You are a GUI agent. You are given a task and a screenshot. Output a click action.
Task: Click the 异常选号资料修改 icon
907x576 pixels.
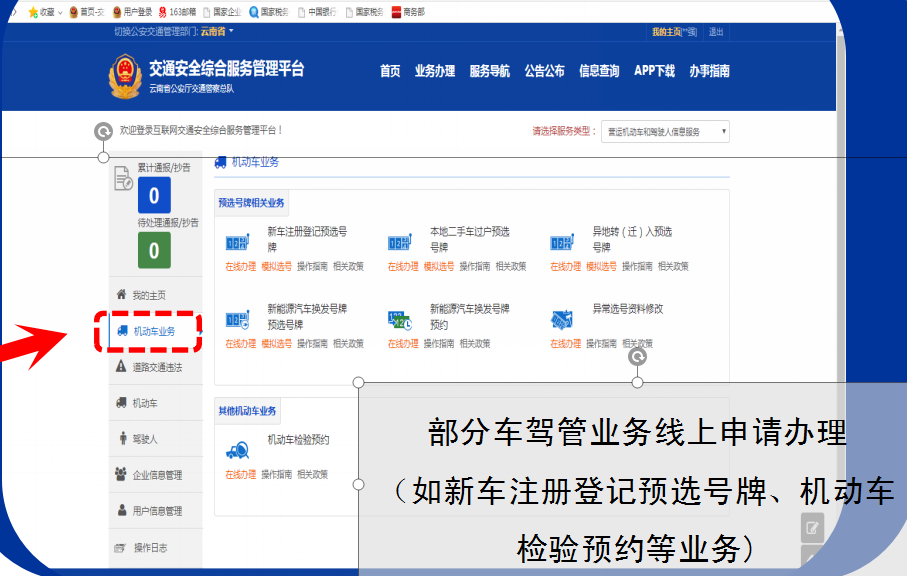click(x=562, y=320)
